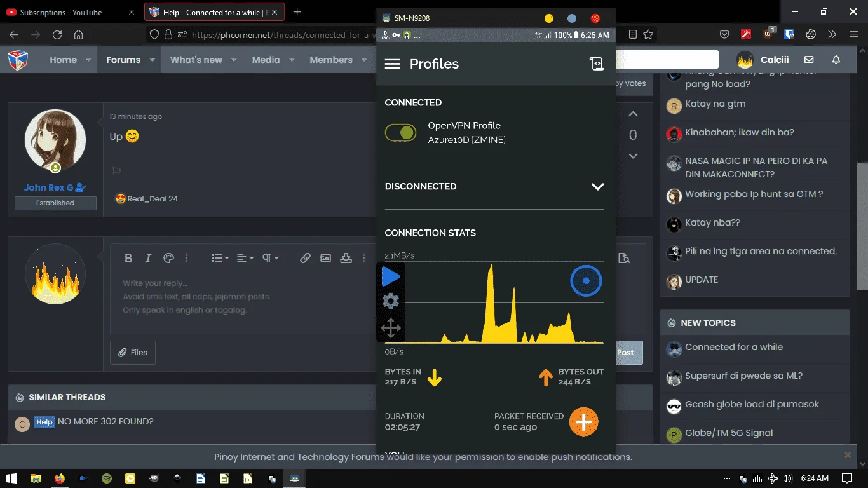Click the site logo cube icon

coord(18,60)
